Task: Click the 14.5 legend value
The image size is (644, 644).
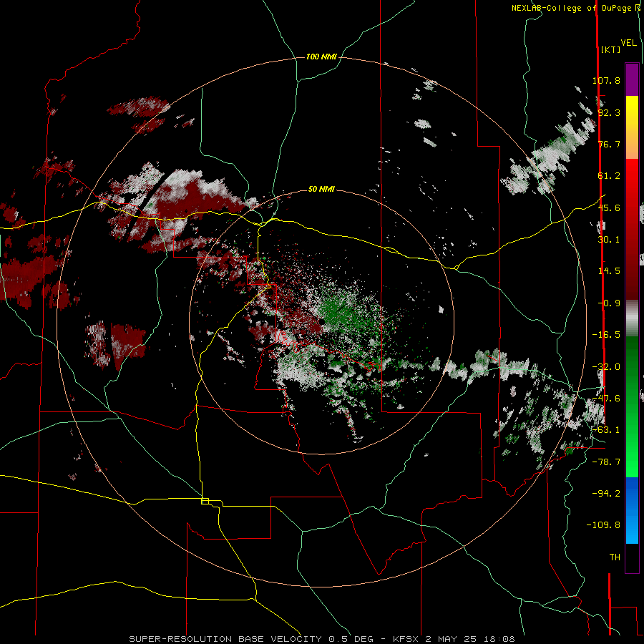Action: tap(609, 271)
